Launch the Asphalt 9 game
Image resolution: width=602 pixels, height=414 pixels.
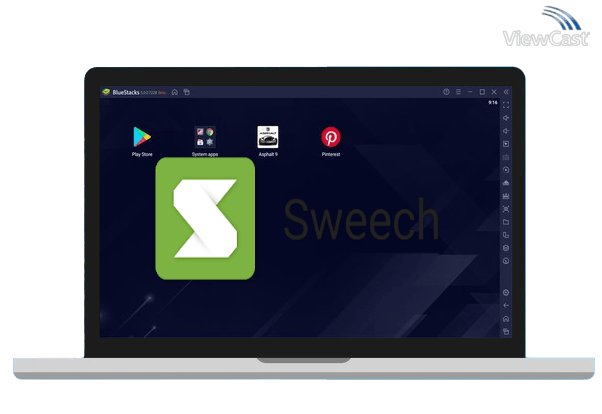tap(268, 137)
